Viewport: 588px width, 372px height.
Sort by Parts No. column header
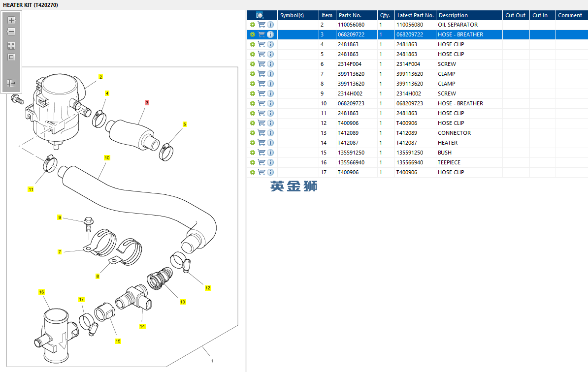pyautogui.click(x=350, y=15)
